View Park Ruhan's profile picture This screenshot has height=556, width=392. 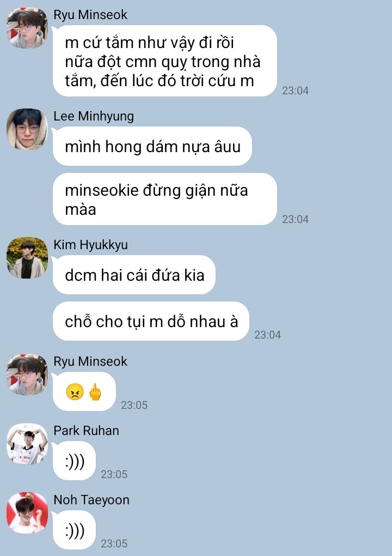[27, 444]
